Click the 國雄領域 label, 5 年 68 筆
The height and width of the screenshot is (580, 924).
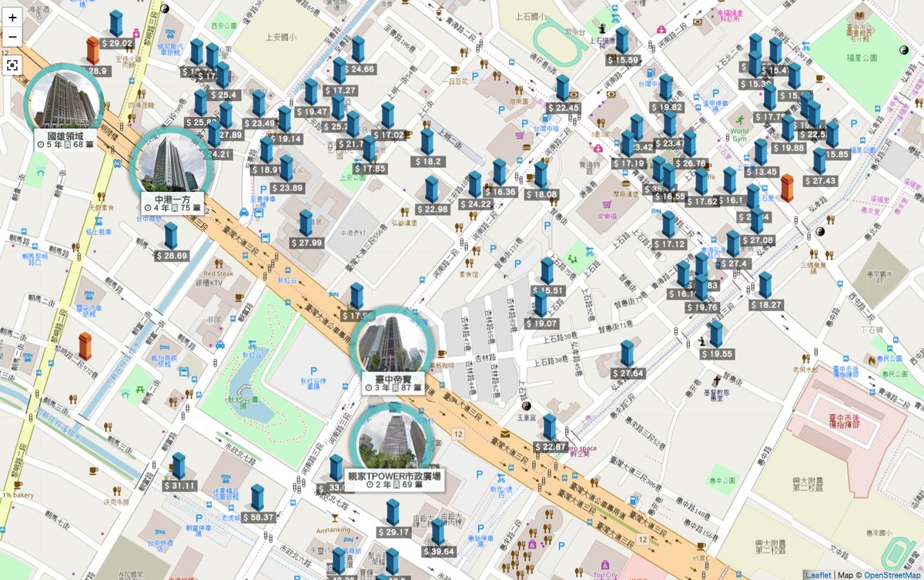[x=65, y=139]
